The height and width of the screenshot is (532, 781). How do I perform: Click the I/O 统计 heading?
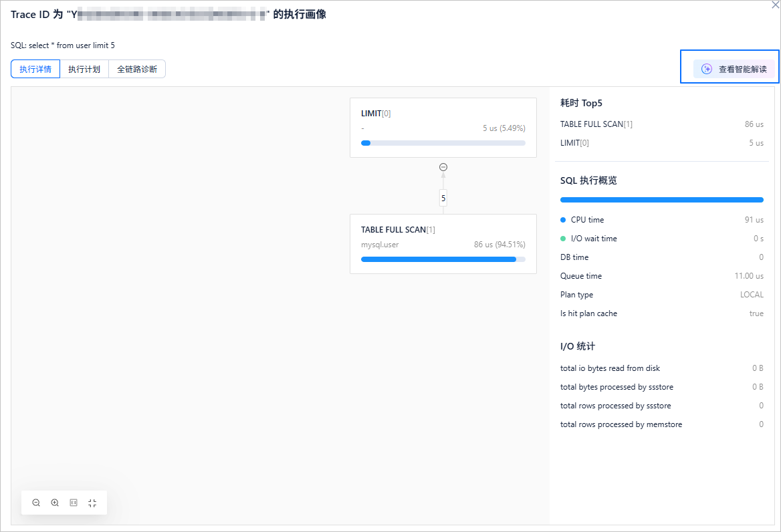click(578, 346)
